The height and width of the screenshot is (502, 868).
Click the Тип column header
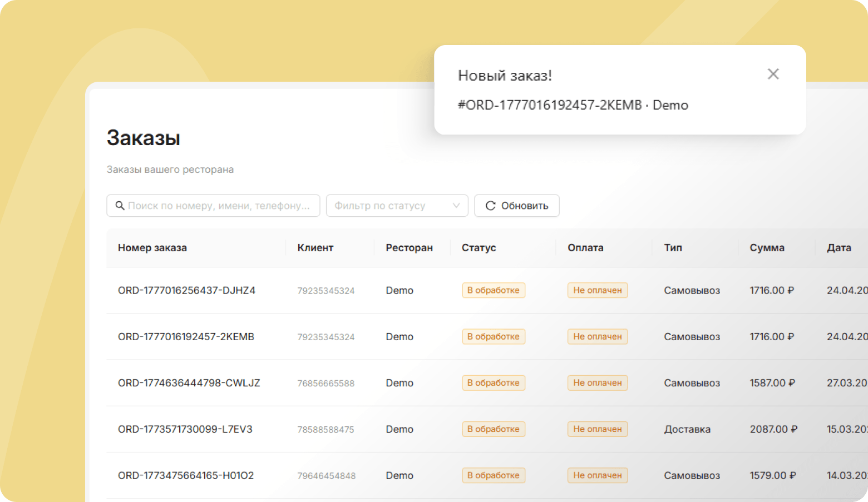[x=673, y=248]
